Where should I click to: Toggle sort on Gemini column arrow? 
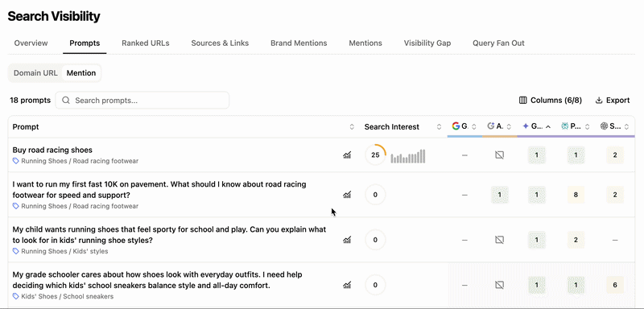click(x=548, y=127)
